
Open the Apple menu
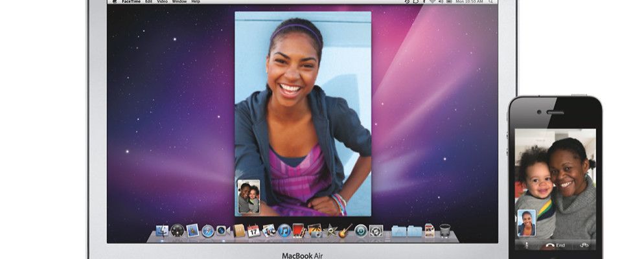point(114,2)
